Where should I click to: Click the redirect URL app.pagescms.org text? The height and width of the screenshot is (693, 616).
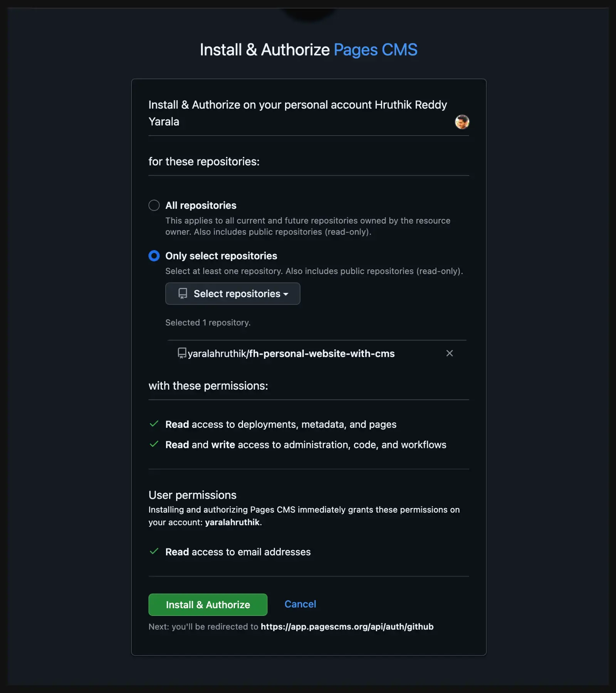(x=347, y=626)
